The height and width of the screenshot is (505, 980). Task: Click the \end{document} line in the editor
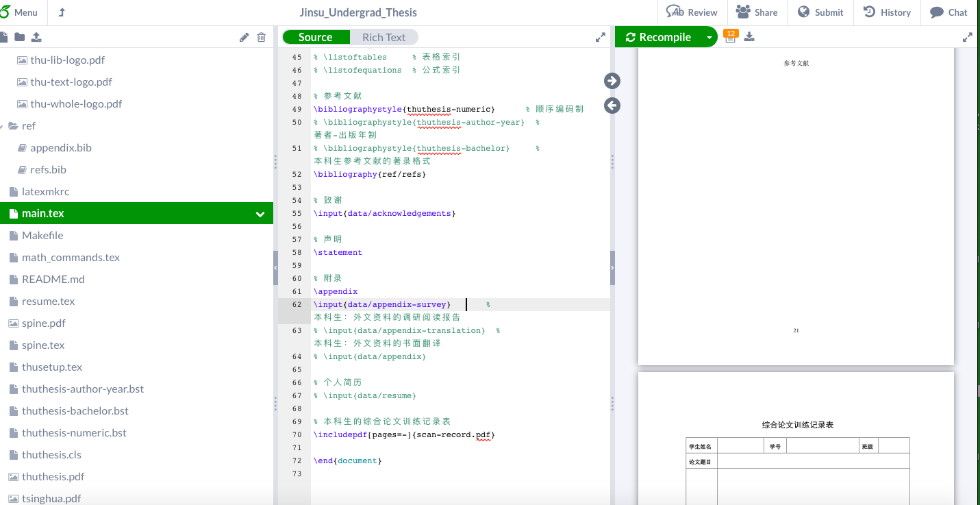(x=347, y=461)
